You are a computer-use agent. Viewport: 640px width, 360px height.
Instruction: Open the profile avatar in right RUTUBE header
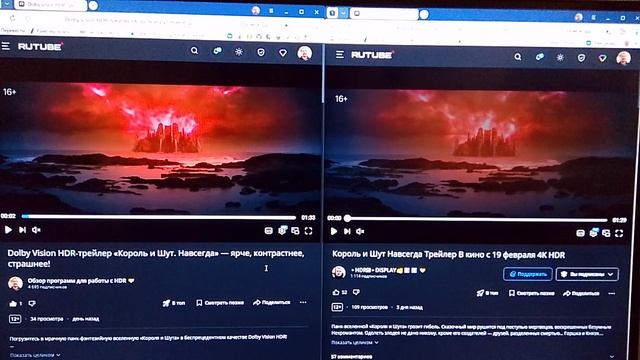click(x=623, y=58)
